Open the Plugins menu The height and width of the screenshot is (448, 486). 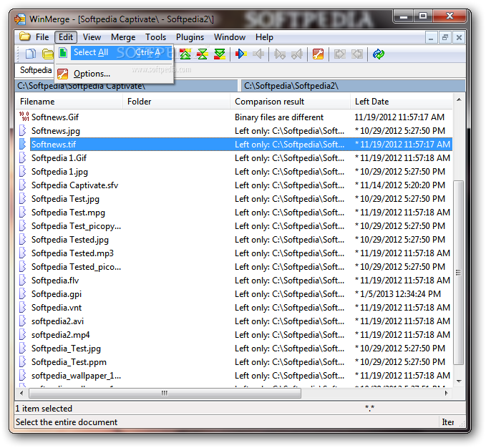click(190, 37)
